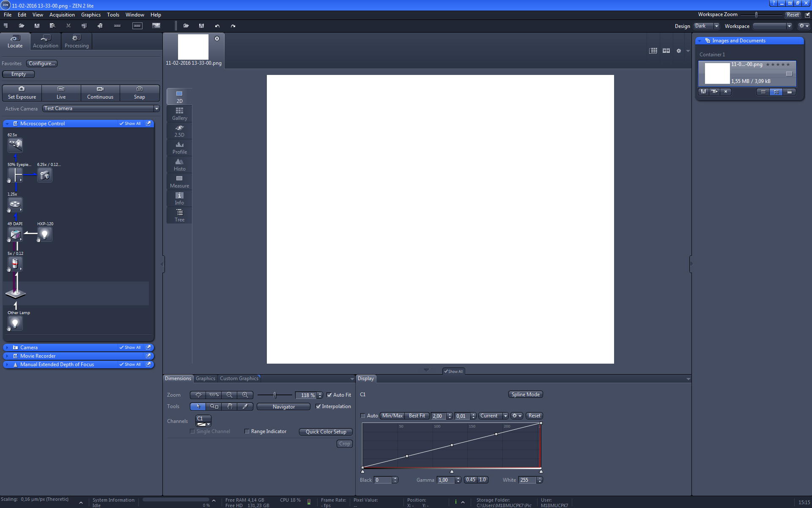This screenshot has height=508, width=812.
Task: Capture an image with Snap
Action: (140, 93)
